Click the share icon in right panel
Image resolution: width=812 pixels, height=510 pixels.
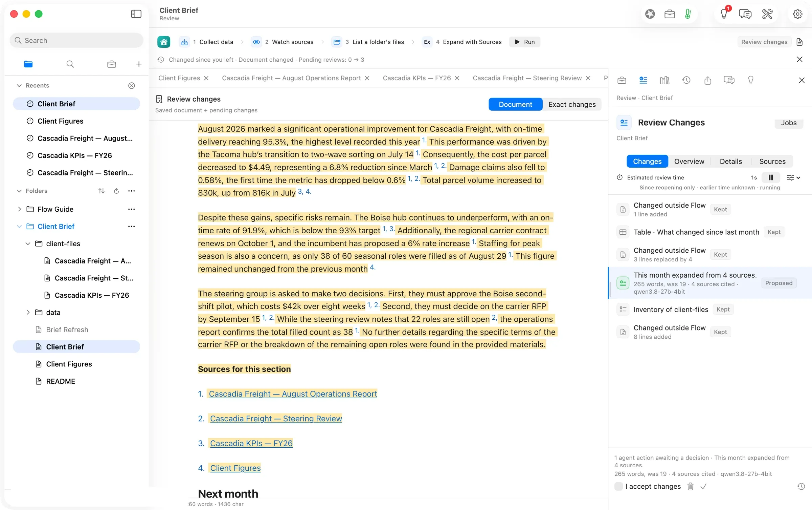tap(708, 80)
